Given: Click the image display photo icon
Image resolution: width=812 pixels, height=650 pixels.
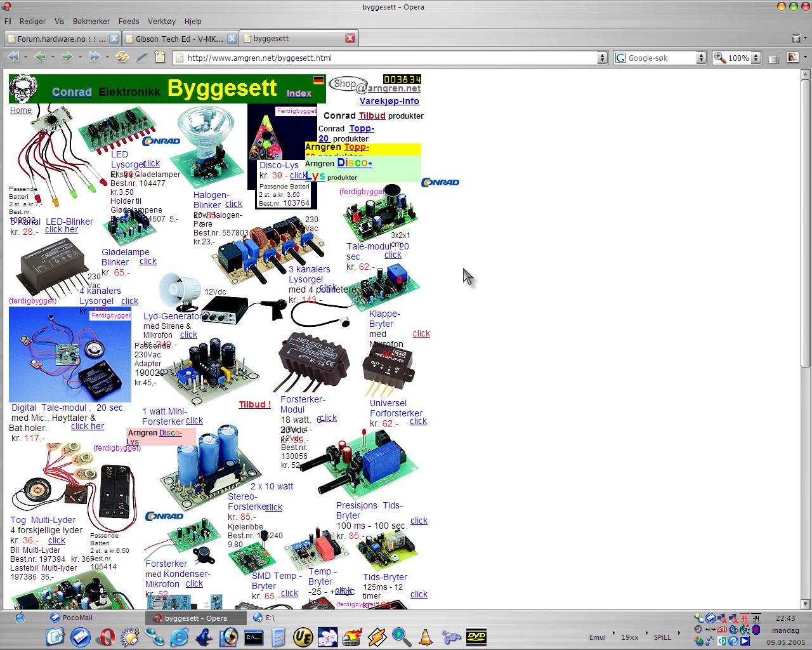Looking at the screenshot, I should click(793, 57).
